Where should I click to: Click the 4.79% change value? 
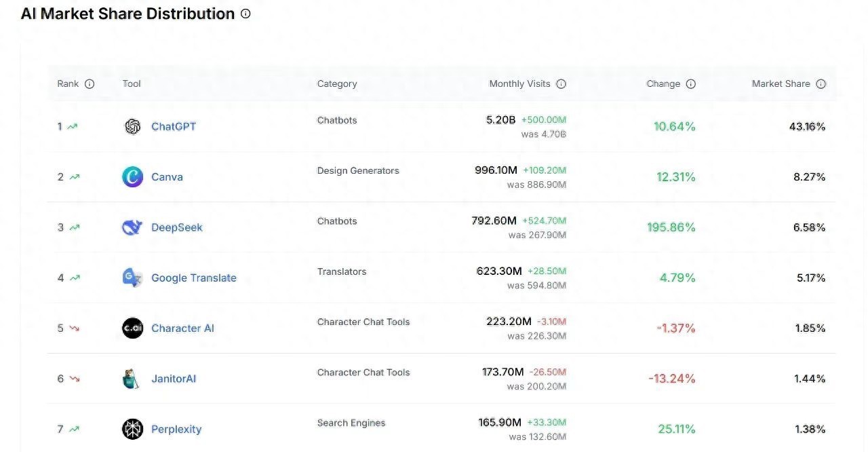678,278
